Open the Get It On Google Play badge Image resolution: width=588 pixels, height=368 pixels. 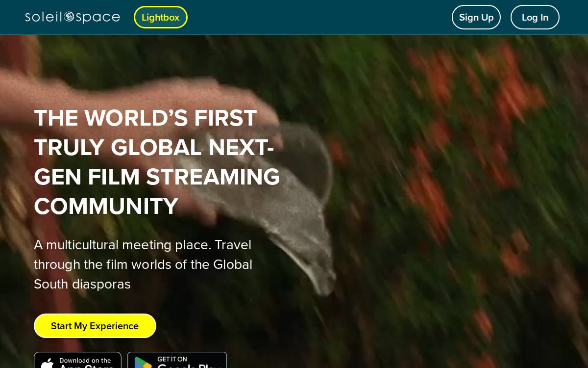click(x=177, y=360)
